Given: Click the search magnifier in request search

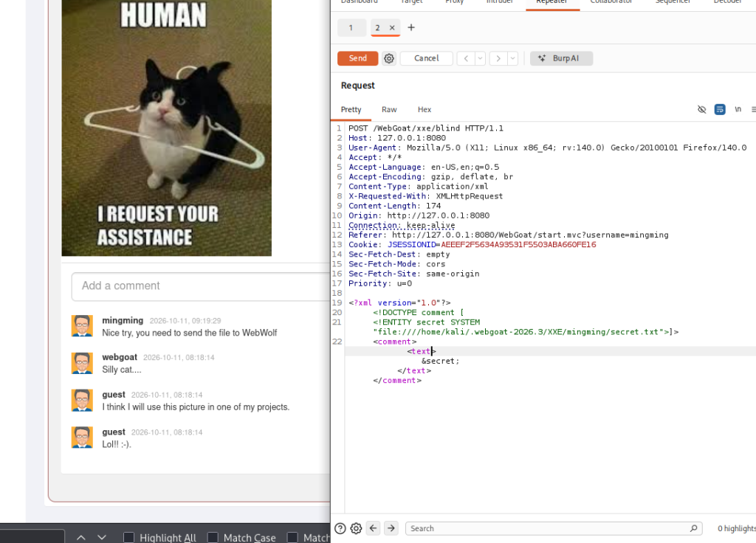Looking at the screenshot, I should [x=693, y=528].
